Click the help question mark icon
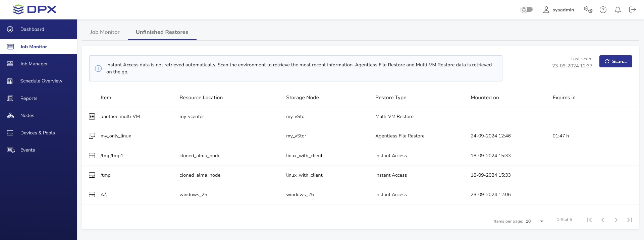 tap(603, 10)
